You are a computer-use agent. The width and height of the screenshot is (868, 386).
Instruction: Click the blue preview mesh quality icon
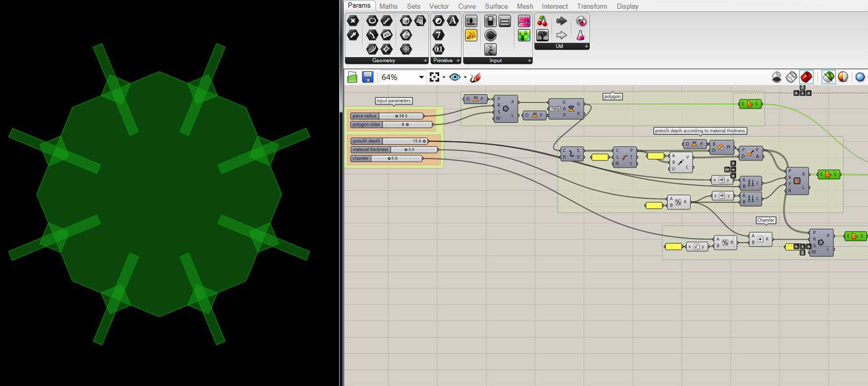coord(860,77)
